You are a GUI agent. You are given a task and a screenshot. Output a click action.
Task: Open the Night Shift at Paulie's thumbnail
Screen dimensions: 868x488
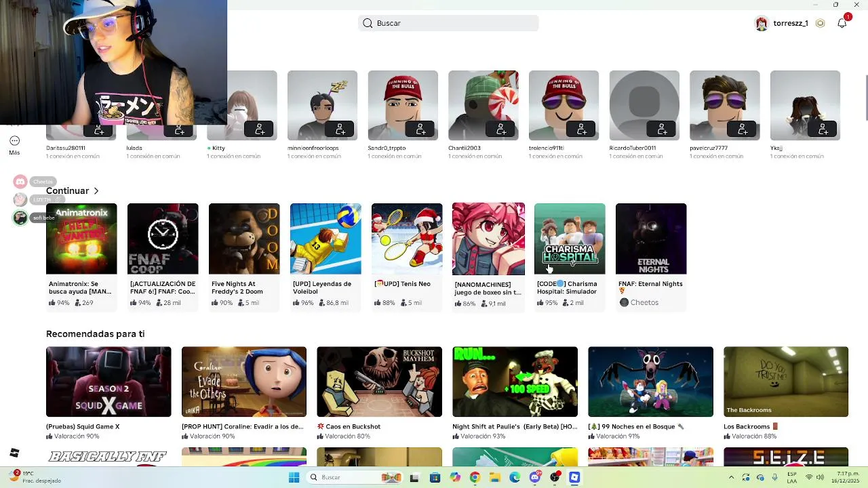pyautogui.click(x=515, y=382)
